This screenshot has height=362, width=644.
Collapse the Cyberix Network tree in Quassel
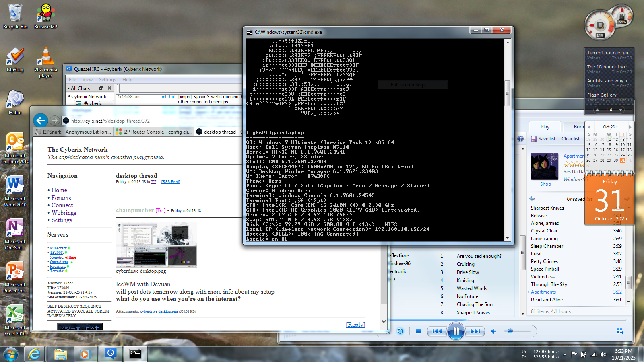click(68, 97)
